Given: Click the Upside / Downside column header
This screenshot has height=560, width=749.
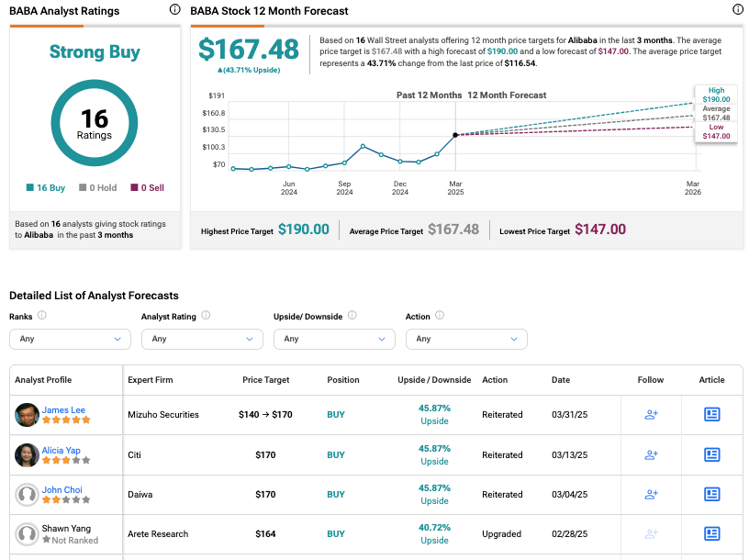Looking at the screenshot, I should click(434, 380).
